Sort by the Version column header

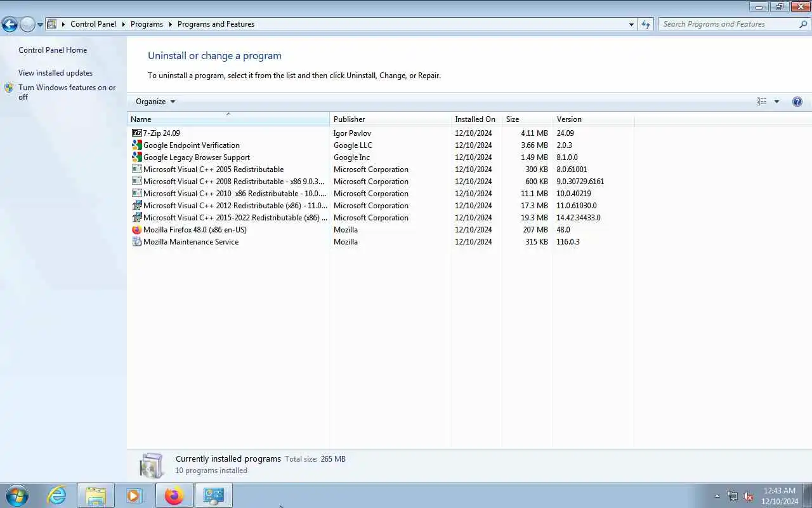pyautogui.click(x=593, y=119)
